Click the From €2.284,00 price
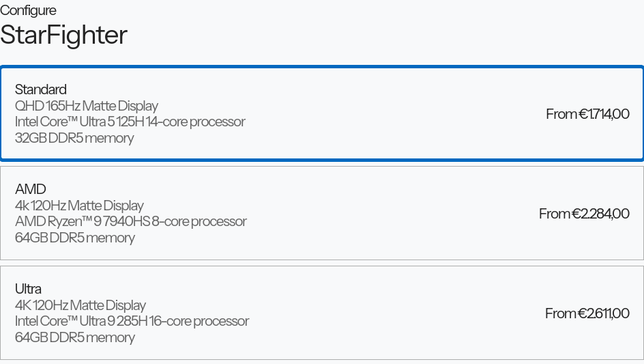This screenshot has width=644, height=364. [584, 214]
